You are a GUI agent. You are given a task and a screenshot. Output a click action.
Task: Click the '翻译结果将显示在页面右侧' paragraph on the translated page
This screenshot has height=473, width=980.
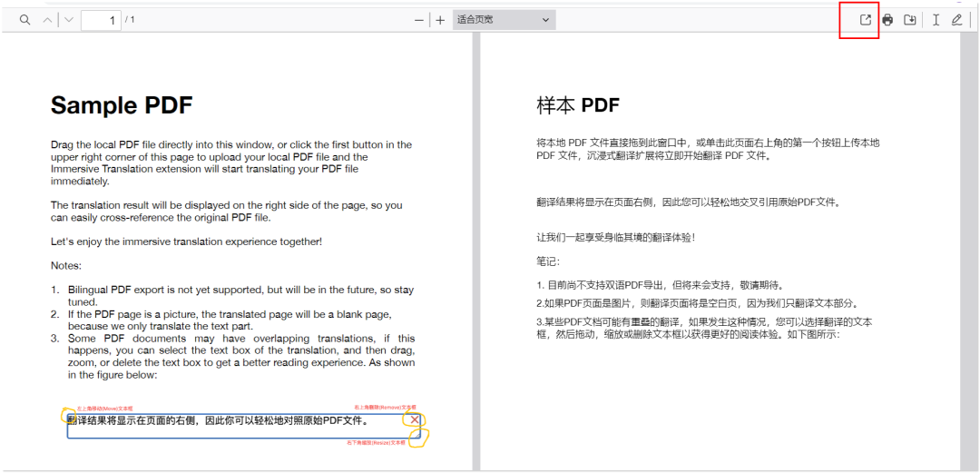coord(689,202)
